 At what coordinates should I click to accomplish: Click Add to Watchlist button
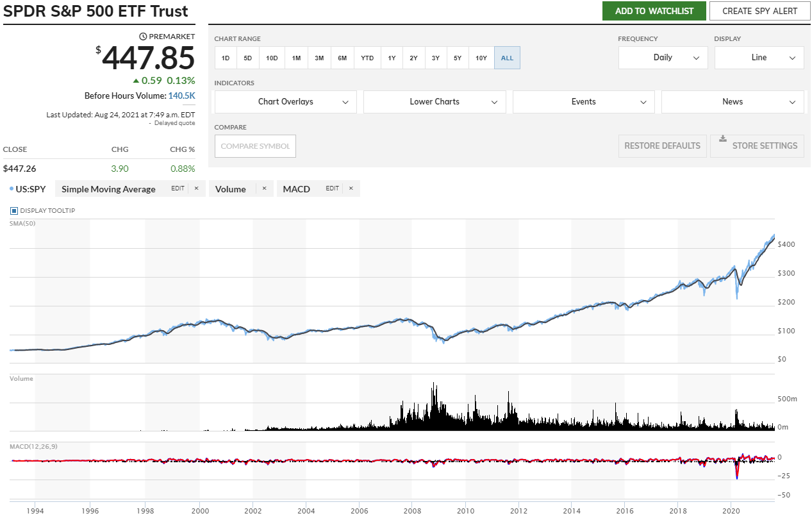point(654,11)
